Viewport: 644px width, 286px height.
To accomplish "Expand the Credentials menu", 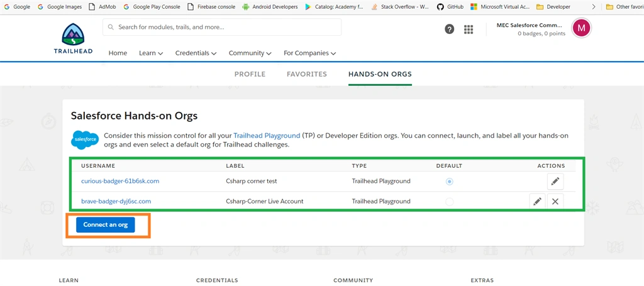I will pos(196,53).
